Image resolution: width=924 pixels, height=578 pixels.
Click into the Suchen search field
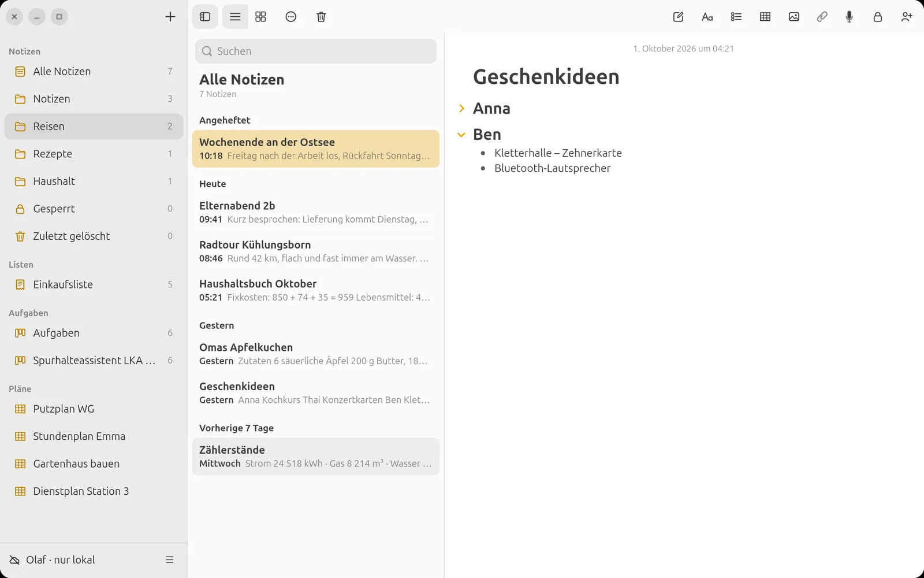(x=316, y=51)
